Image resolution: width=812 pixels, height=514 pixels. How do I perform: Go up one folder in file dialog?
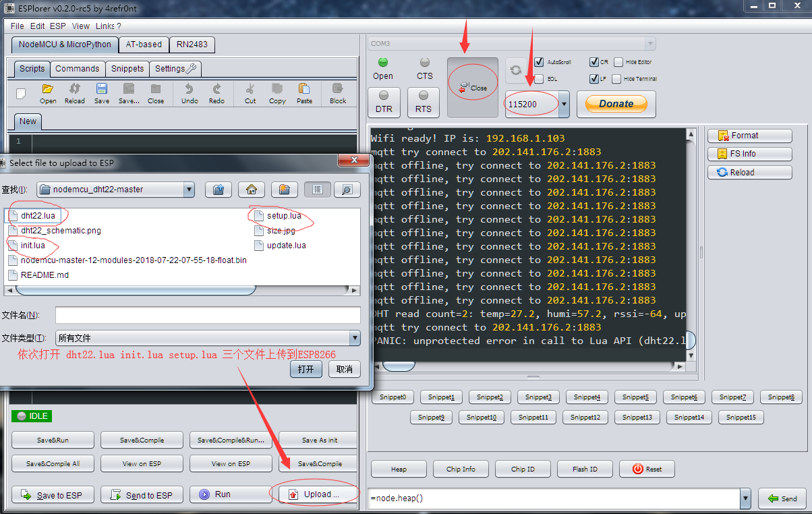219,190
